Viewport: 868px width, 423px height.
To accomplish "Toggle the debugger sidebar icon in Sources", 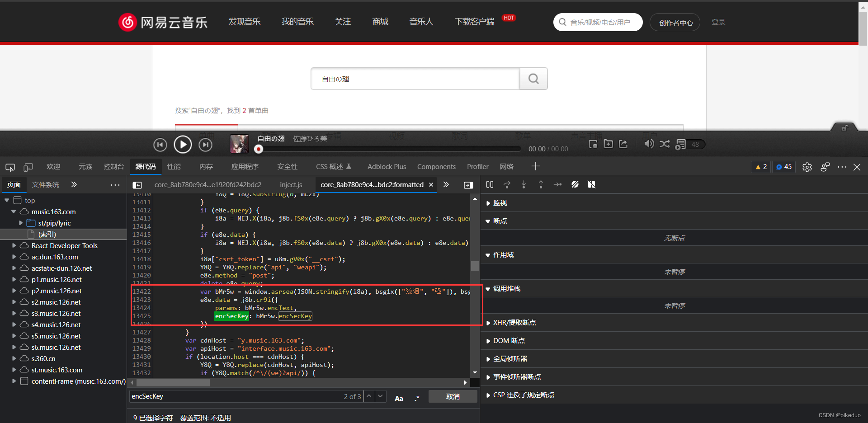I will 468,185.
